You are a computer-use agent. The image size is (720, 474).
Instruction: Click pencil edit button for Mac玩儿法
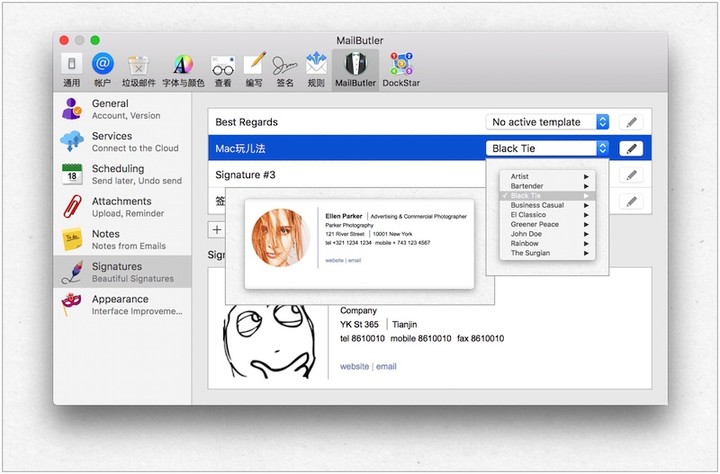tap(630, 149)
